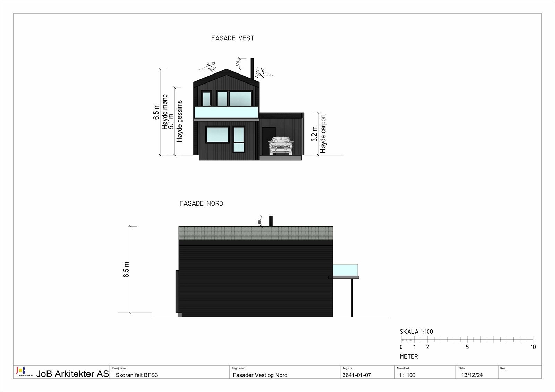Click the car in the carport
555x392 pixels.
281,146
